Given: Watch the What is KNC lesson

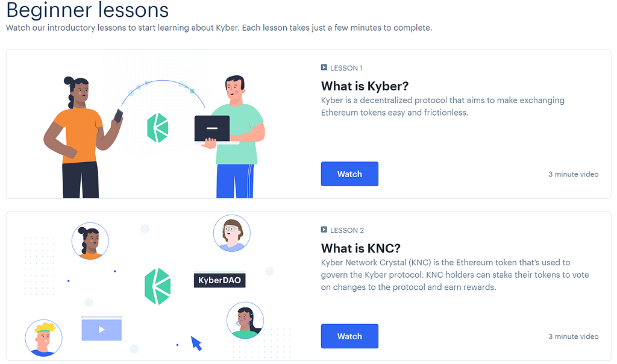Looking at the screenshot, I should [x=349, y=336].
